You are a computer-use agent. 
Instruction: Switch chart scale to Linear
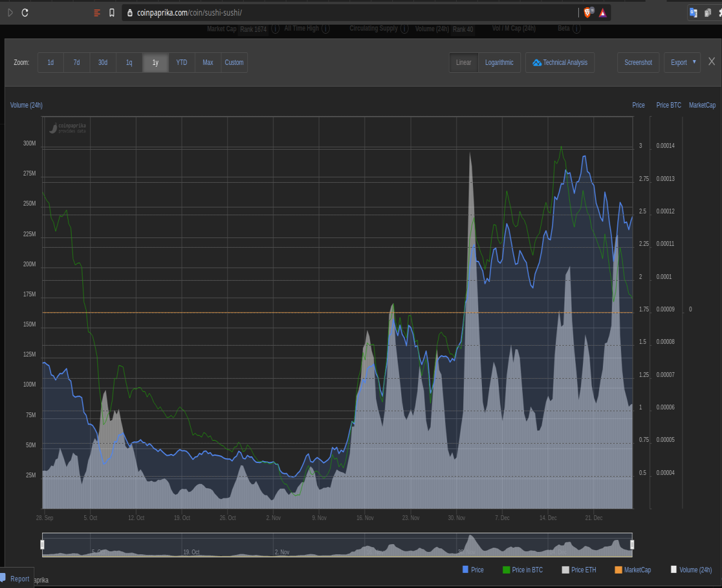click(x=464, y=63)
